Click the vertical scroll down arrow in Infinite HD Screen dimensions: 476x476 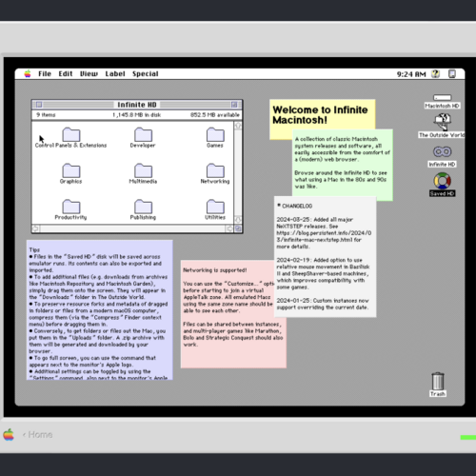[x=238, y=219]
